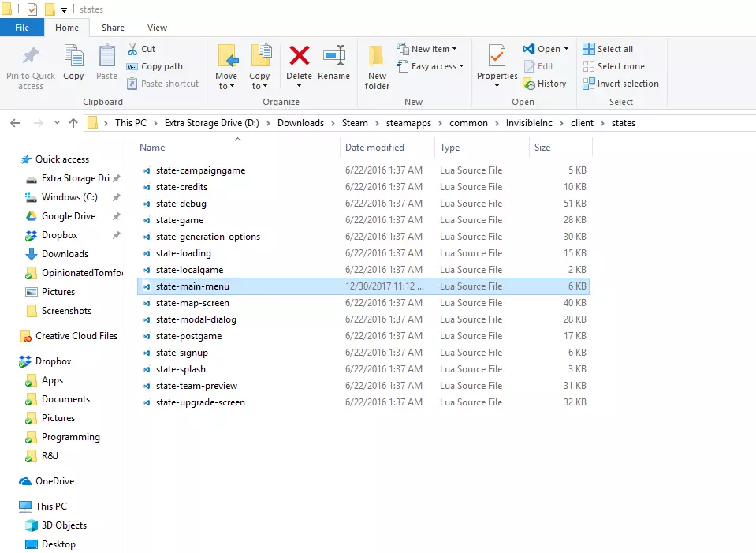The image size is (756, 553).
Task: Unpin Google Drive using pin icon
Action: pos(116,216)
